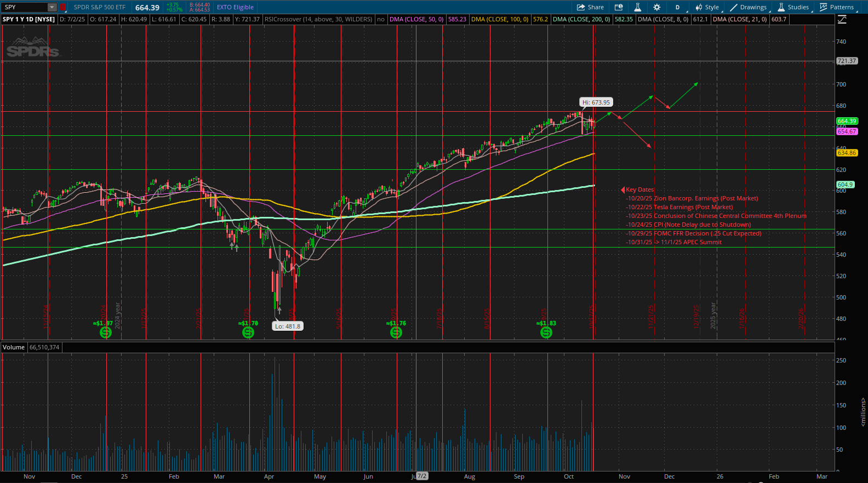Click the RSI up-arrow signal below April low

click(x=279, y=311)
